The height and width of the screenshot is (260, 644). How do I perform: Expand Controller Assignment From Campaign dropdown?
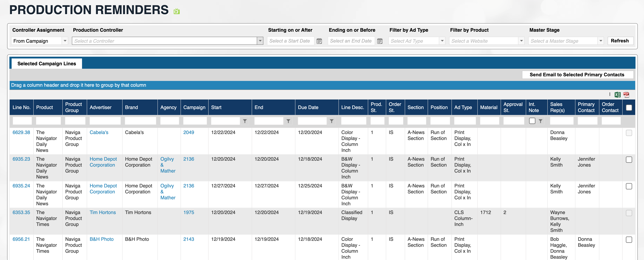tap(65, 41)
